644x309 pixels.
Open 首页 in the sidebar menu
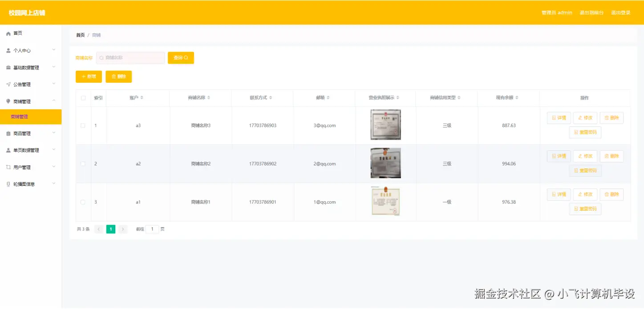click(31, 33)
